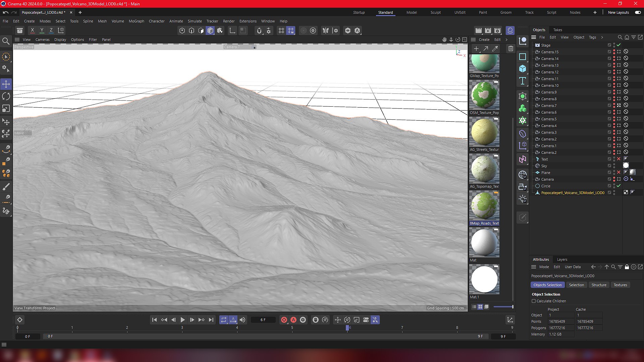
Task: Toggle timeline sound speaker button
Action: point(243,320)
